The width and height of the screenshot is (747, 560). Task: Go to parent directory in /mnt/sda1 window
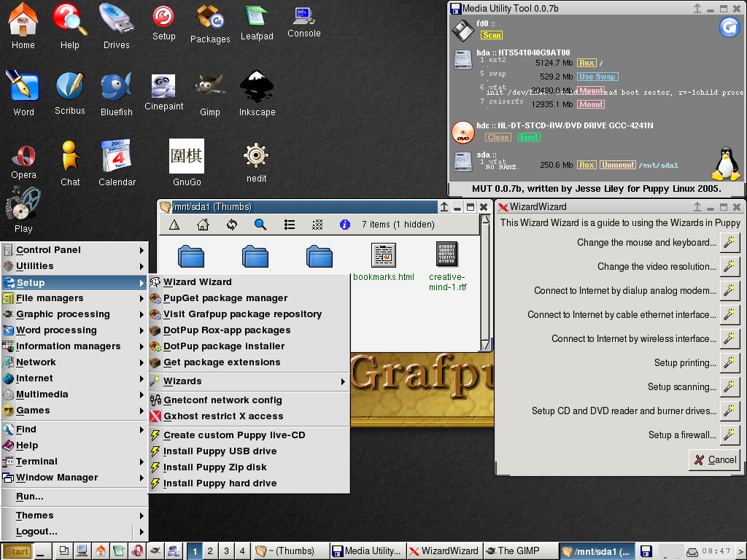(x=174, y=225)
